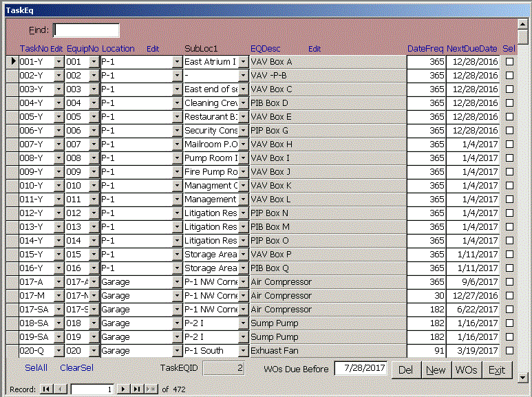
Task: Open TaskNo dropdown for 005-Y
Action: tap(58, 117)
